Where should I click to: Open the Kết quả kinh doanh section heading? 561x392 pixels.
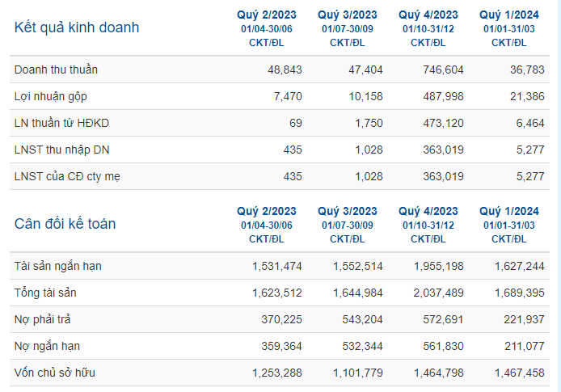coord(77,27)
